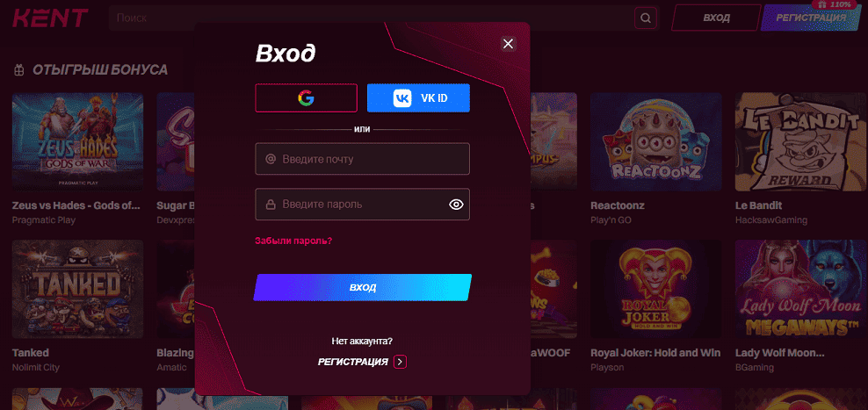Screen dimensions: 868x410
Task: Submit with the gradient ВХОД button
Action: pyautogui.click(x=363, y=288)
